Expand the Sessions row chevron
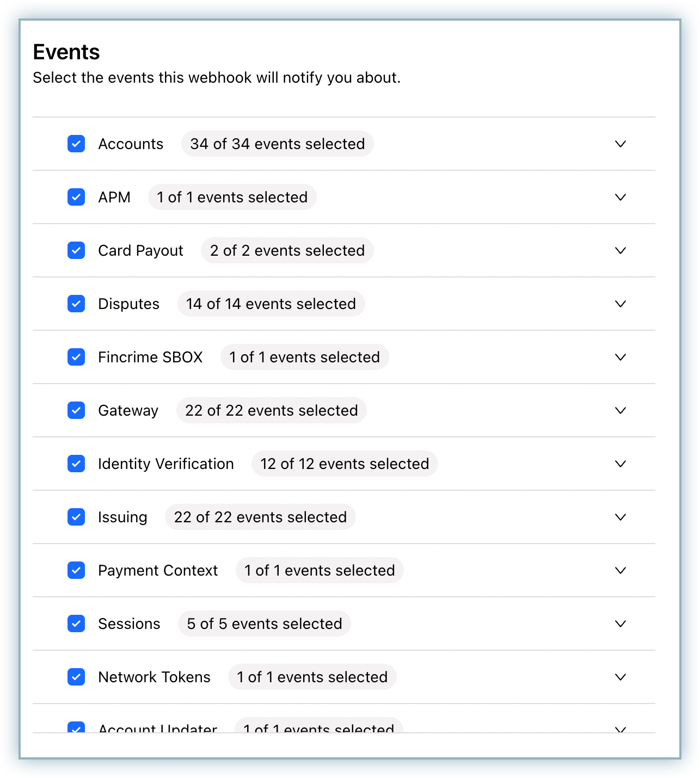This screenshot has width=700, height=778. click(x=621, y=623)
